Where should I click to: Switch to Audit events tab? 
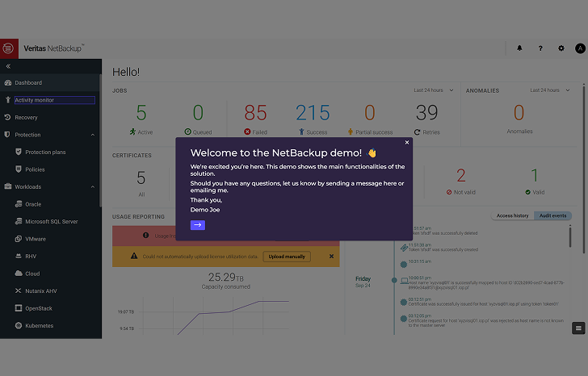[x=552, y=215]
